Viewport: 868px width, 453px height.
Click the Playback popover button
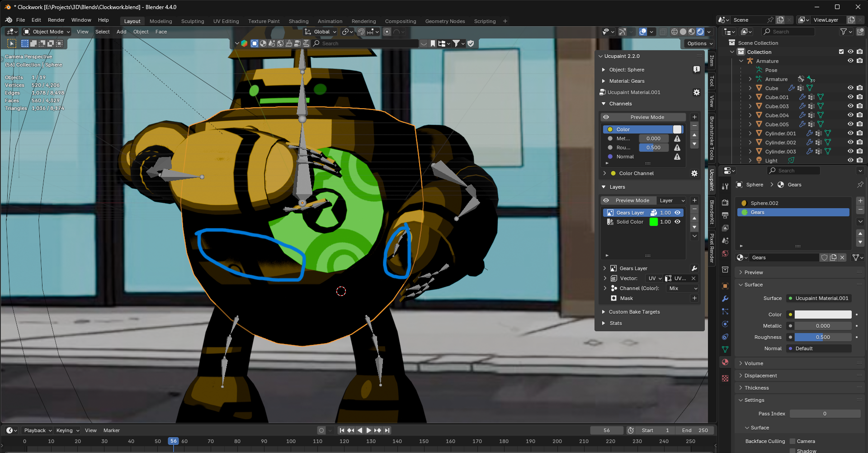point(38,430)
